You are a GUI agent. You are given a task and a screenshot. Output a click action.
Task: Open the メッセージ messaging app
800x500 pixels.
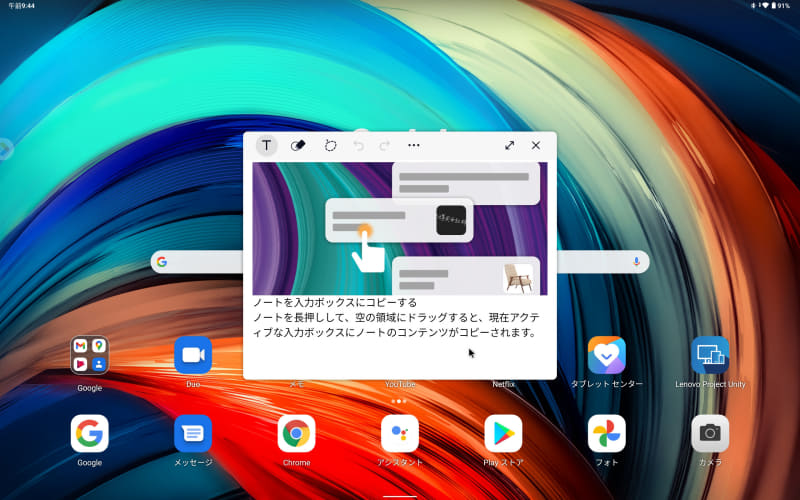(x=193, y=434)
